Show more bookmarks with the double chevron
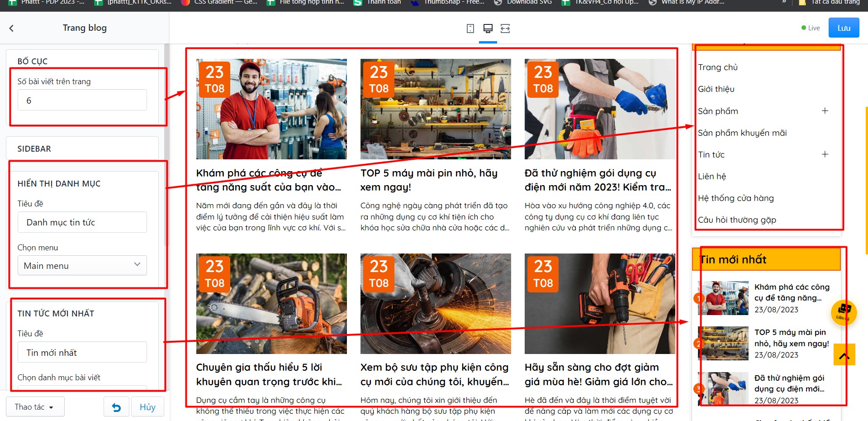 (x=784, y=2)
